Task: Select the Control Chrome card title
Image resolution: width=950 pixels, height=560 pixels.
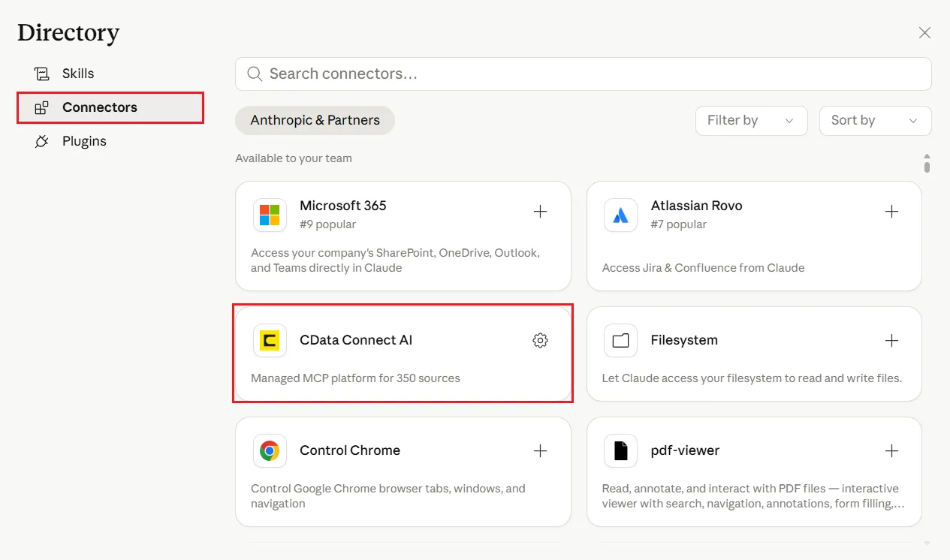Action: coord(350,450)
